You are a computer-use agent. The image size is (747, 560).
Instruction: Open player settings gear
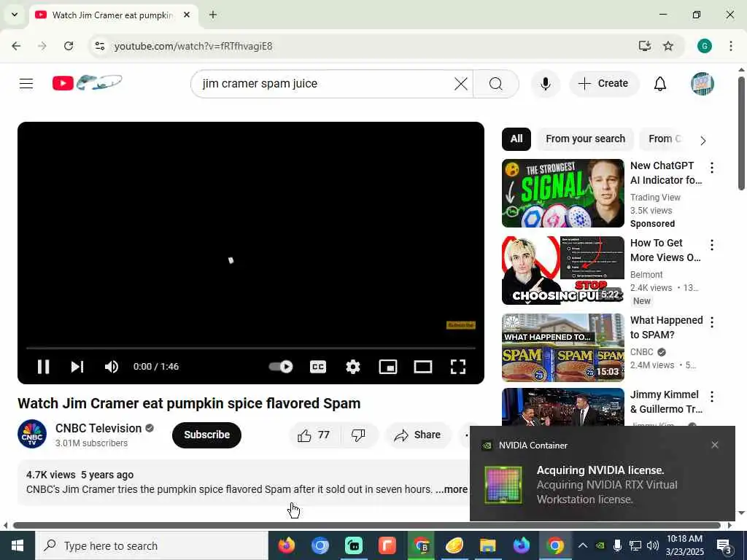tap(352, 367)
